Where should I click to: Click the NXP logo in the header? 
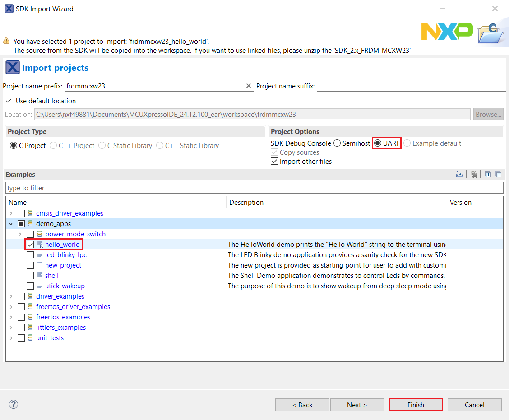click(x=447, y=32)
